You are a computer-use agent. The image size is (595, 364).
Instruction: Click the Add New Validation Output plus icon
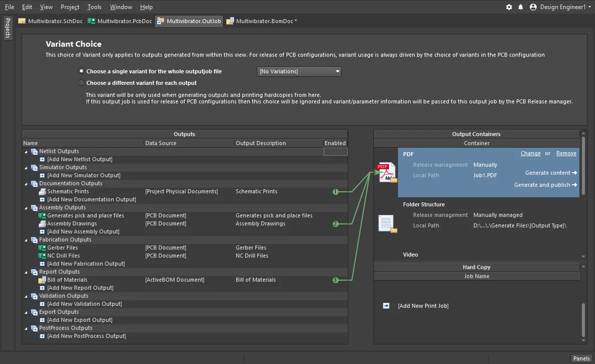tap(42, 304)
